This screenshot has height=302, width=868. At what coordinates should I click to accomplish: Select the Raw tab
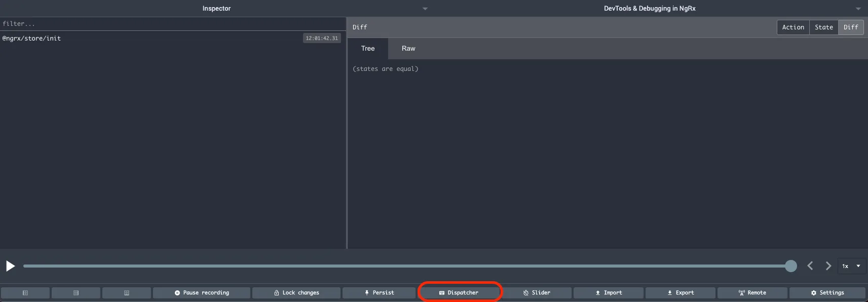408,49
